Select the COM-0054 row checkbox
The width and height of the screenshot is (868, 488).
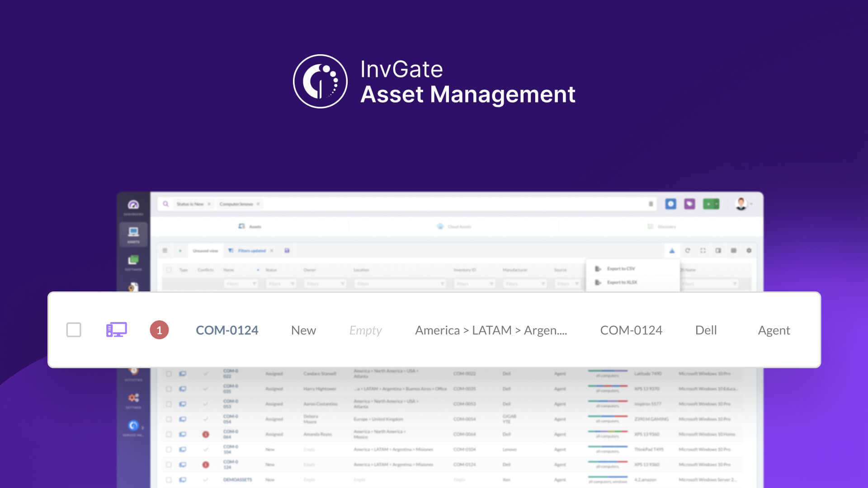pyautogui.click(x=169, y=419)
